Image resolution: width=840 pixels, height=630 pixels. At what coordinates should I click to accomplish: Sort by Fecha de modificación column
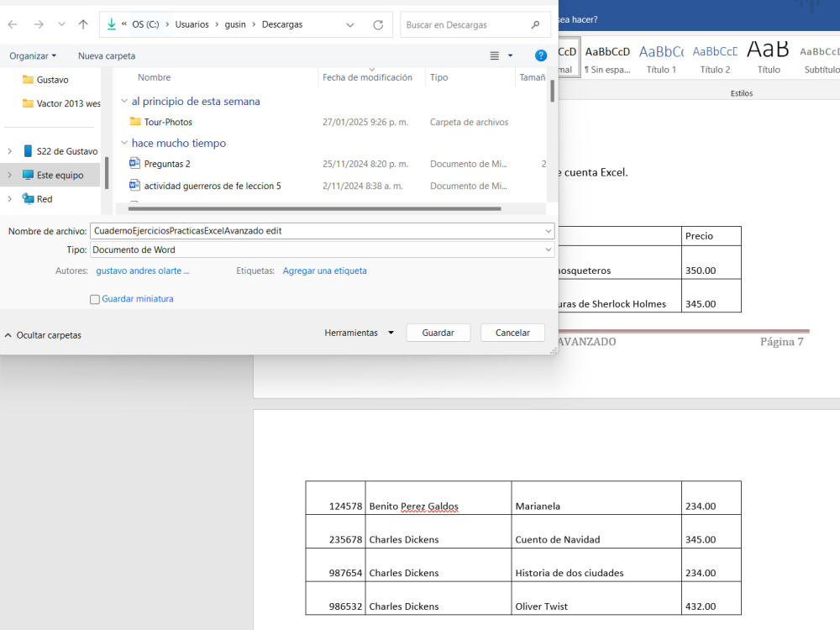pyautogui.click(x=368, y=77)
